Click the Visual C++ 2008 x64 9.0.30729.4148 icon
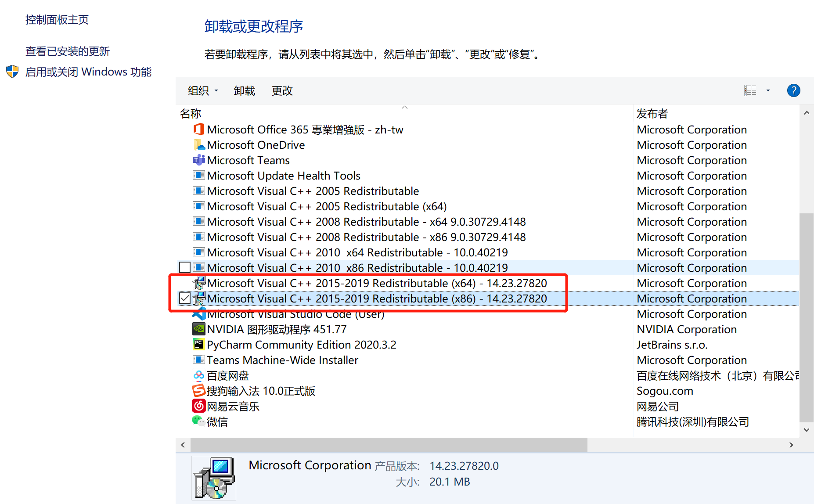The height and width of the screenshot is (504, 814). [x=199, y=222]
